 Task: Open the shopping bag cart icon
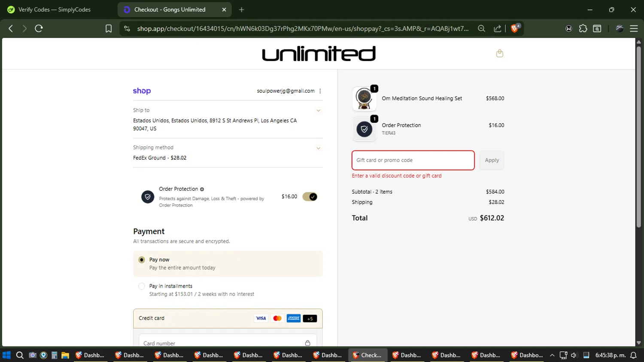pyautogui.click(x=499, y=53)
